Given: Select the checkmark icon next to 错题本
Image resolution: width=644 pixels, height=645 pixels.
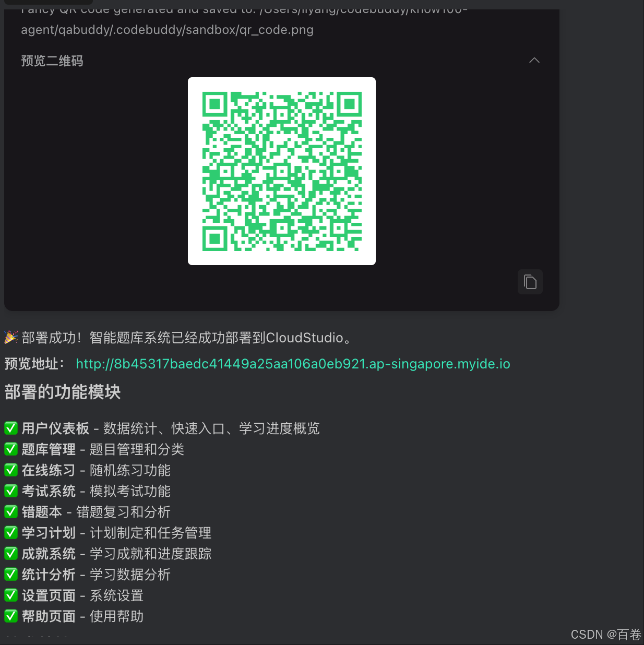Looking at the screenshot, I should [11, 511].
